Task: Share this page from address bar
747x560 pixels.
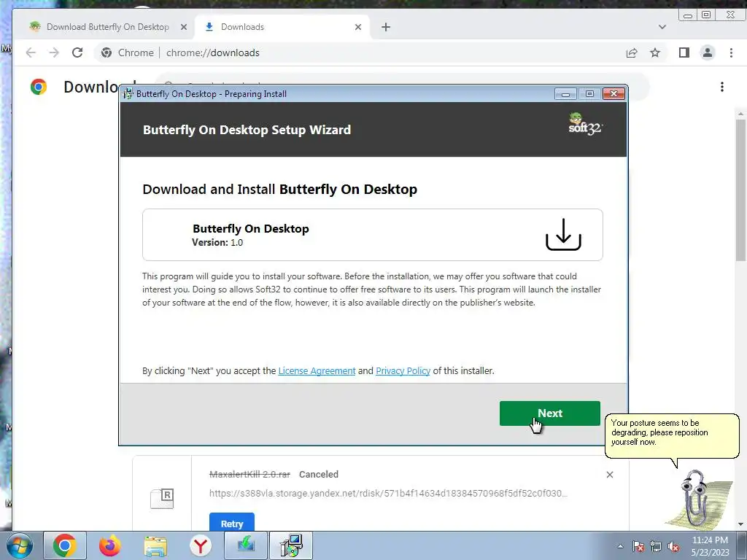Action: [x=632, y=52]
